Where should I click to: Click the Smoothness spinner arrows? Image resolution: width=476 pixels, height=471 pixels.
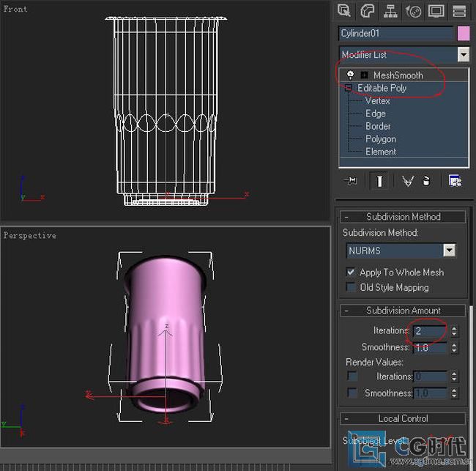click(454, 347)
